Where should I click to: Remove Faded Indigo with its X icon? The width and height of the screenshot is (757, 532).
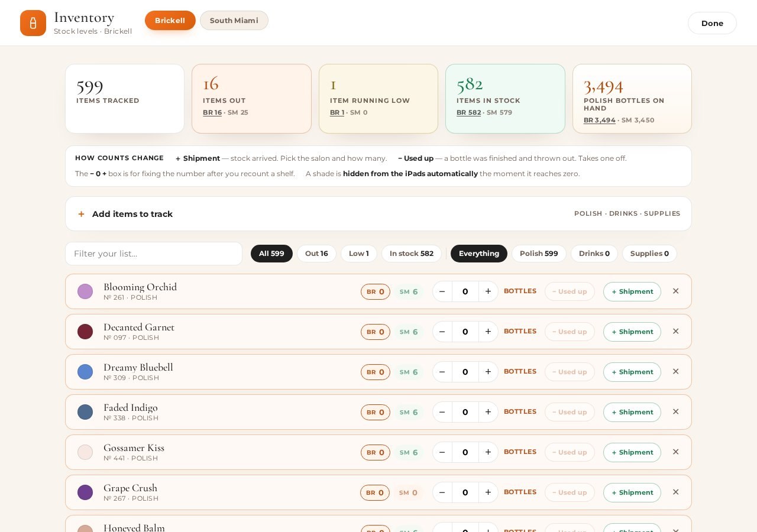pyautogui.click(x=675, y=412)
